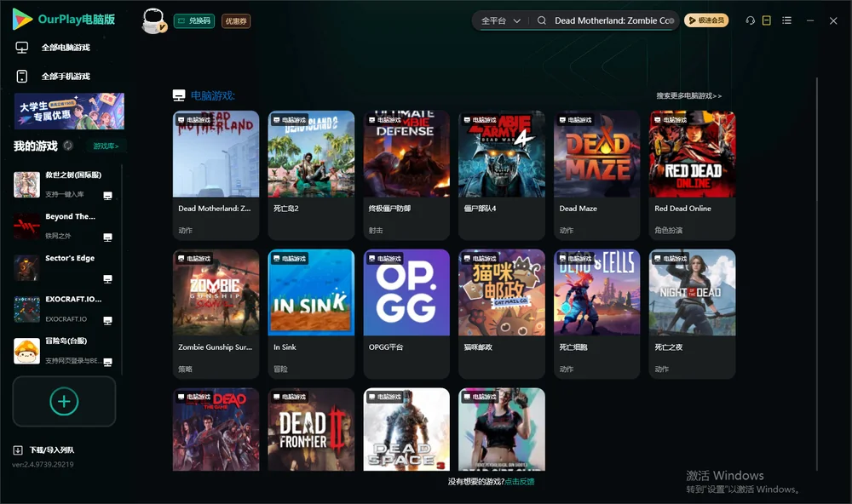This screenshot has height=504, width=852.
Task: Click the 大学生专属优惠 banner
Action: [70, 112]
